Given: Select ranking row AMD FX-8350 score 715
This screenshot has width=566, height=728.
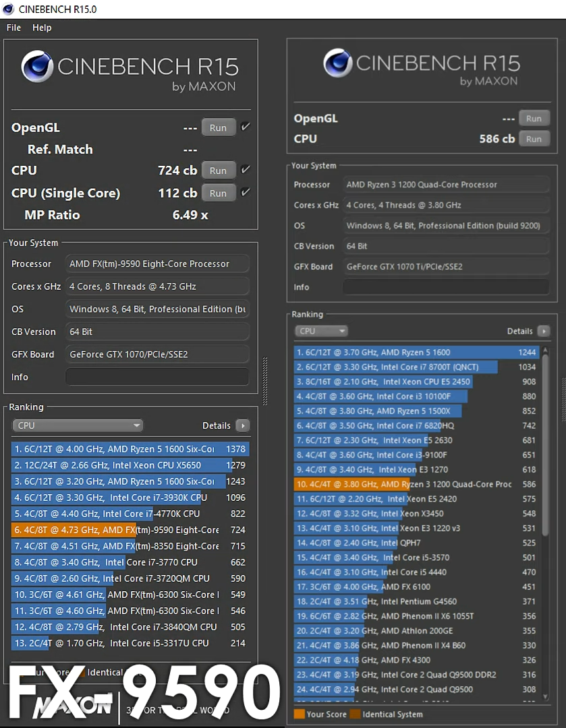Looking at the screenshot, I should point(130,547).
